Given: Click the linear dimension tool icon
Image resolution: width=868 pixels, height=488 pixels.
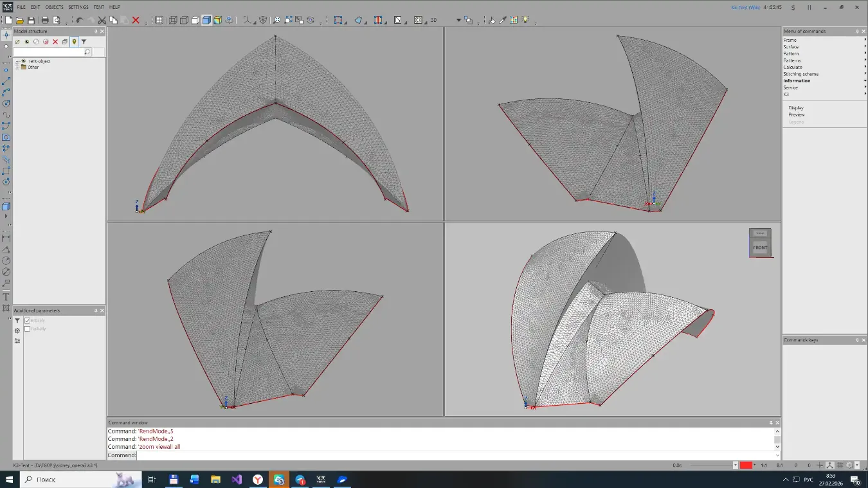Looking at the screenshot, I should point(6,239).
